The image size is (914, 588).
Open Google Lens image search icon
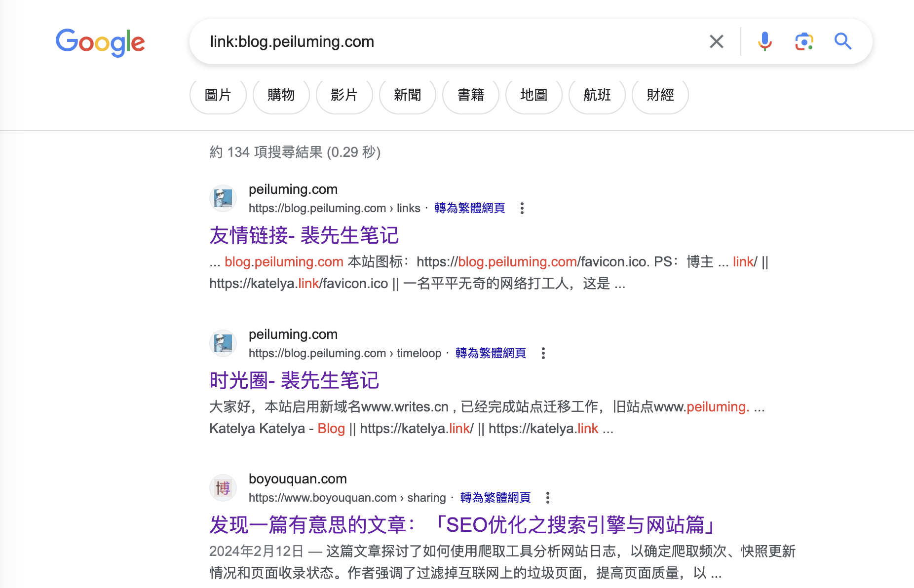point(804,41)
